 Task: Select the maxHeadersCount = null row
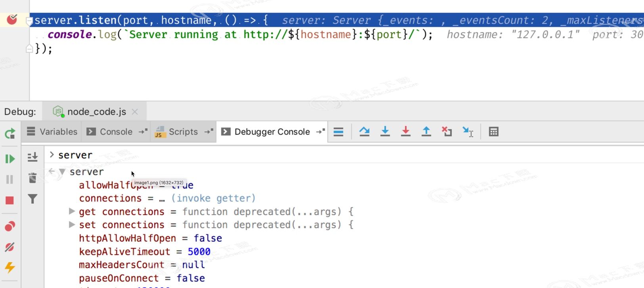pos(142,265)
